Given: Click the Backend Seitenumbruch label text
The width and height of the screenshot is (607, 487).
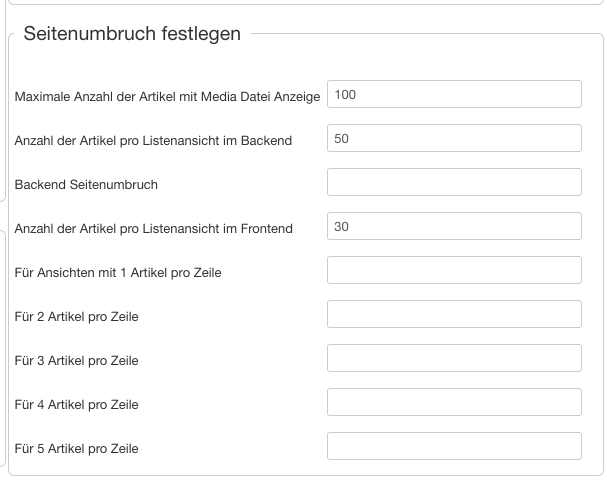Looking at the screenshot, I should click(x=86, y=185).
